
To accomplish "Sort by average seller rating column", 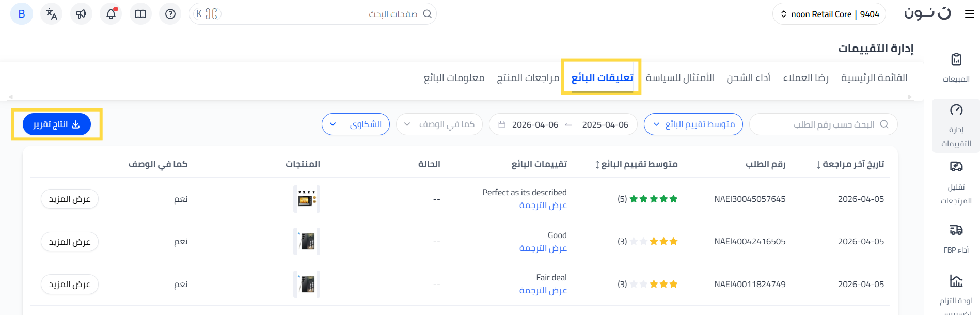I will point(636,164).
